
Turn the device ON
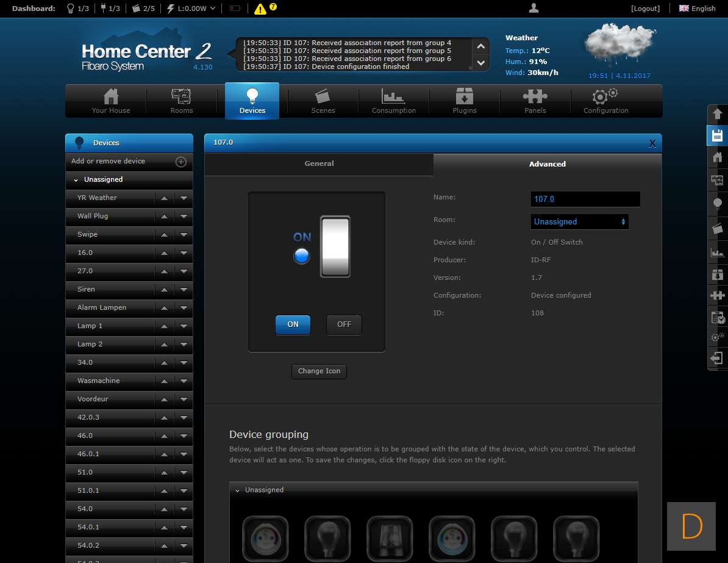293,325
